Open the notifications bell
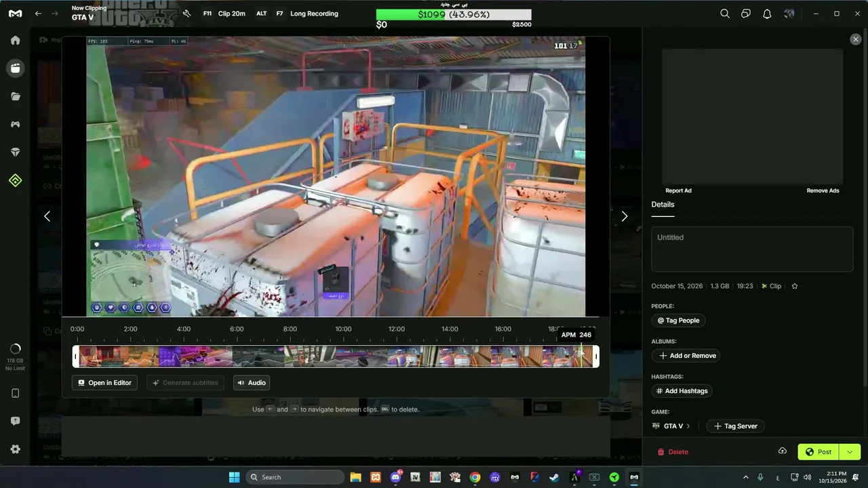The image size is (868, 488). (x=767, y=14)
